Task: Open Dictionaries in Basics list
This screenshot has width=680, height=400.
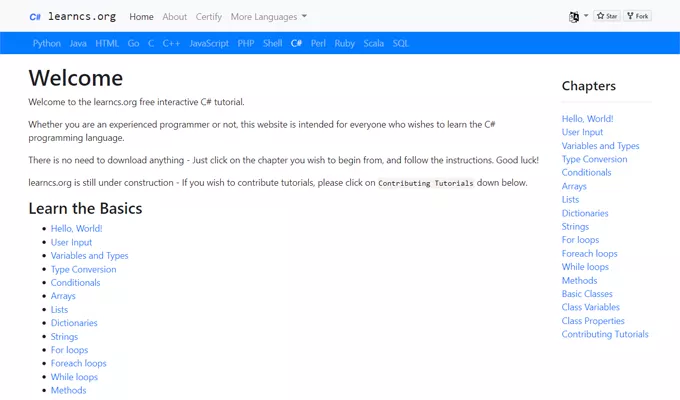Action: 74,323
